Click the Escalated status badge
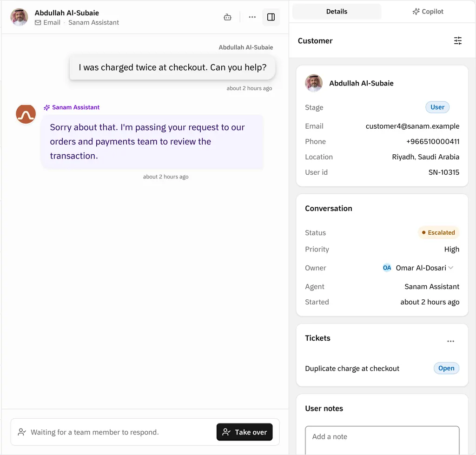This screenshot has height=455, width=476. coord(438,232)
